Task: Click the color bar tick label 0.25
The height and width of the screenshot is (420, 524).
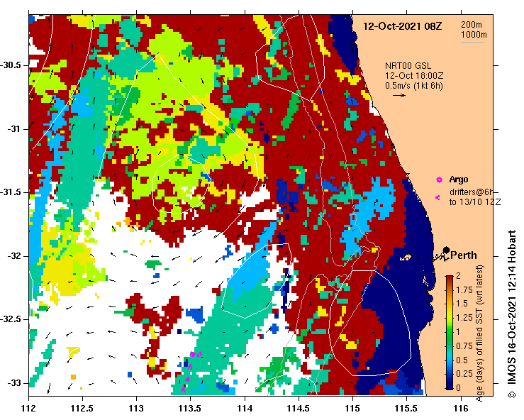Action: click(x=464, y=374)
